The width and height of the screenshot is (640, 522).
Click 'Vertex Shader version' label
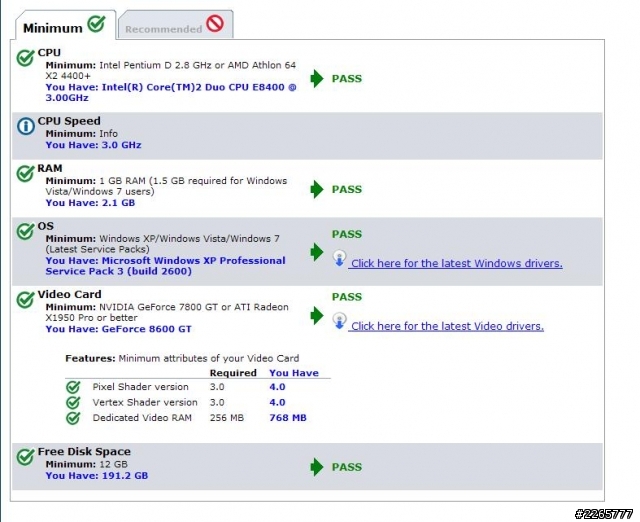pos(145,402)
